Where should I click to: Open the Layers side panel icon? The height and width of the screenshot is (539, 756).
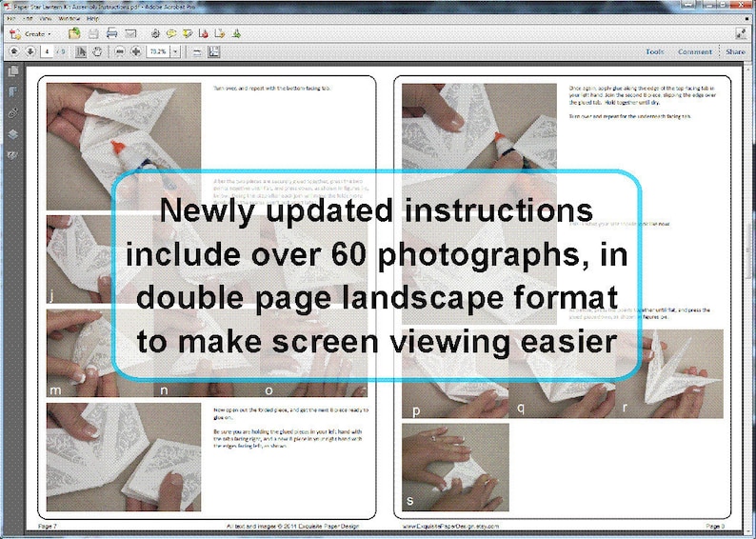pos(13,134)
